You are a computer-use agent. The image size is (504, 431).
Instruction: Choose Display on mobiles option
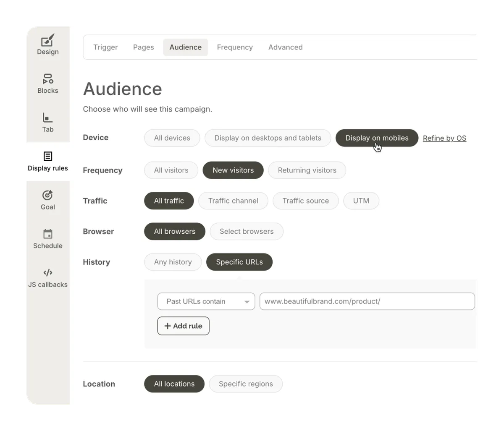[x=377, y=138]
